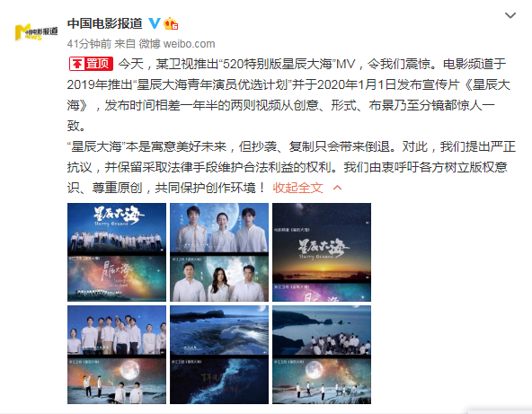Open the ocean waves aerial thumbnail
Viewport: 532px width, 414px height.
pos(219,355)
